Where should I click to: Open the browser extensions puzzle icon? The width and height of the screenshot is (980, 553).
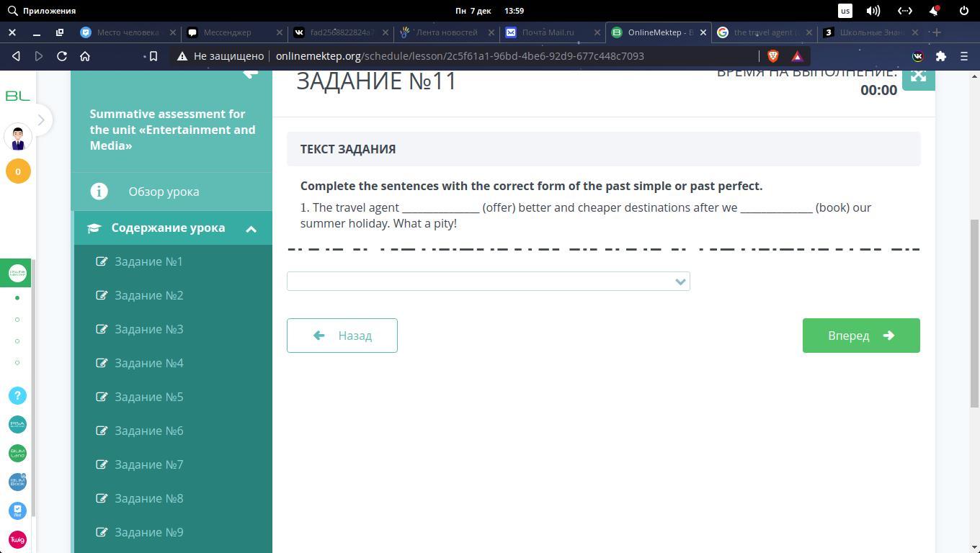coord(940,56)
